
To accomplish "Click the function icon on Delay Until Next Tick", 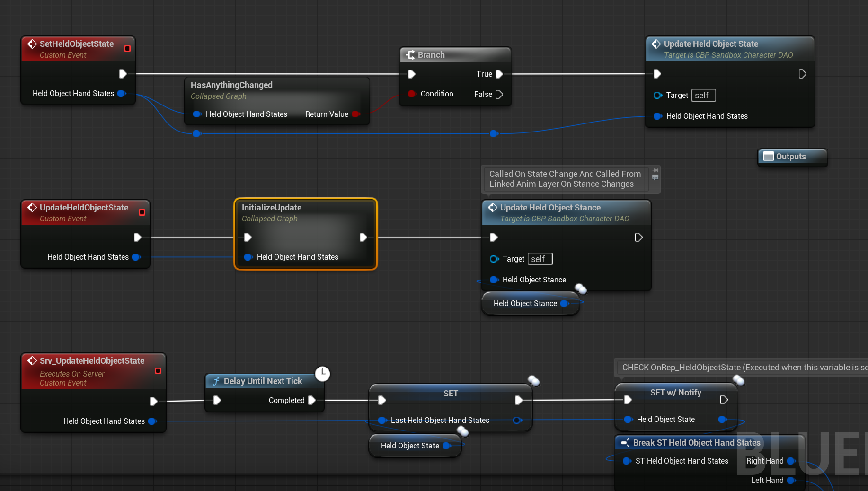I will (x=216, y=381).
